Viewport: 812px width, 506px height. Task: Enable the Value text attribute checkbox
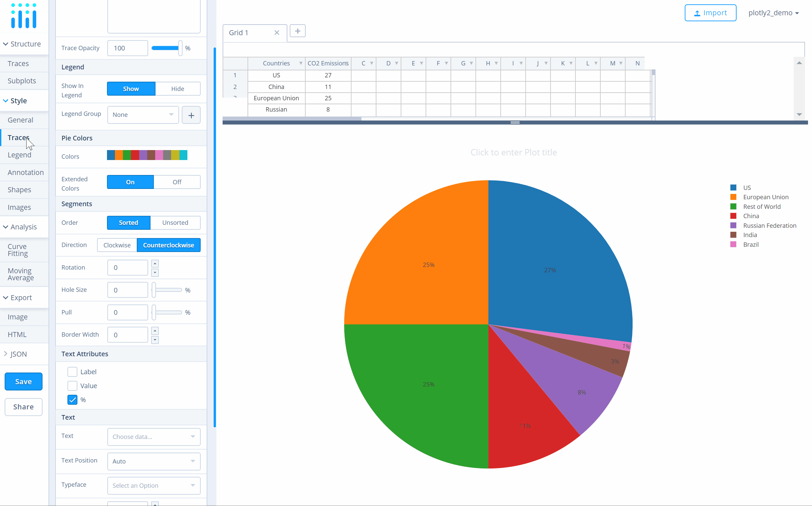pyautogui.click(x=72, y=385)
